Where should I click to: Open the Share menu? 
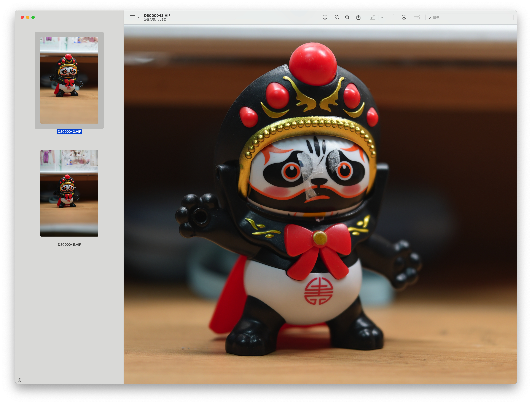click(358, 17)
